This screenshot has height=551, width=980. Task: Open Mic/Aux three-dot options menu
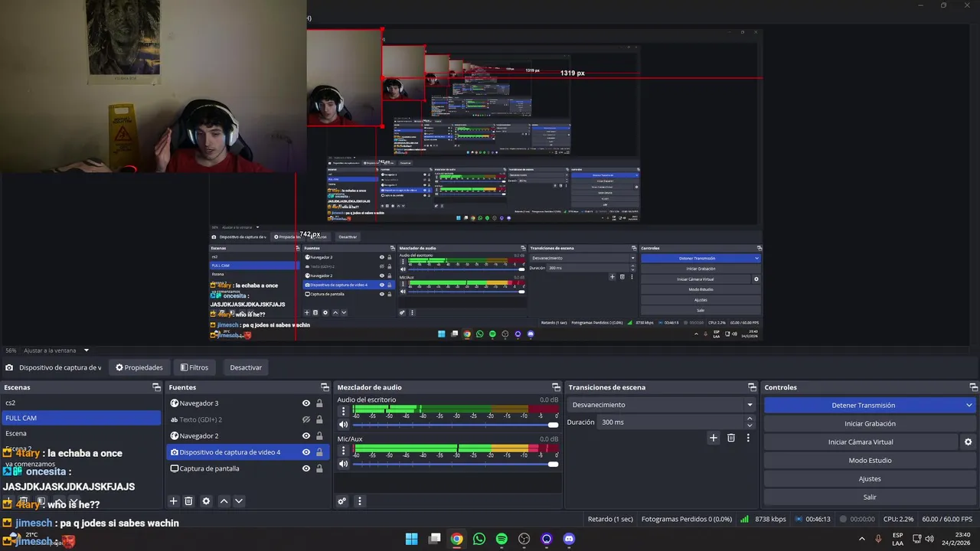coord(343,451)
